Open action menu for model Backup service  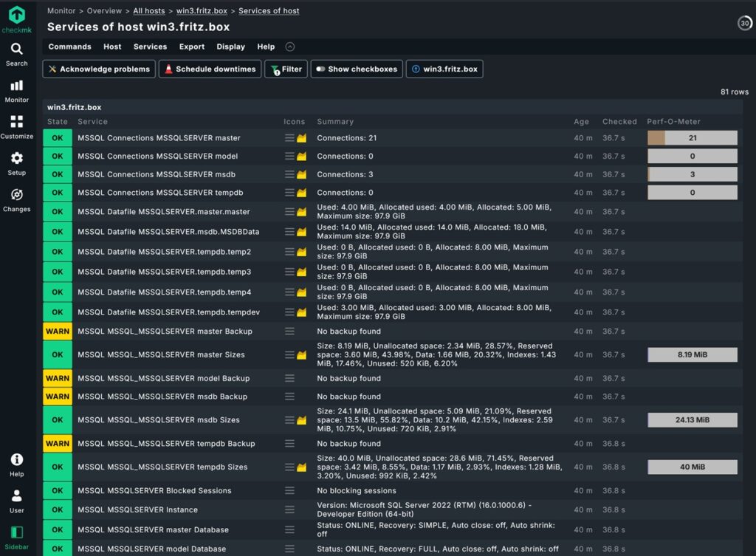(289, 379)
